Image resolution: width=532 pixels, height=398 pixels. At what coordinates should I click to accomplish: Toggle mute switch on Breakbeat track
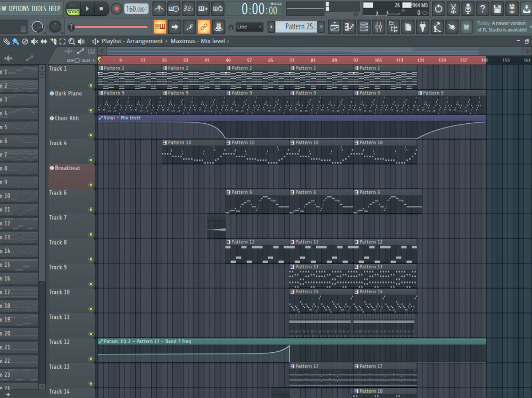pos(90,185)
